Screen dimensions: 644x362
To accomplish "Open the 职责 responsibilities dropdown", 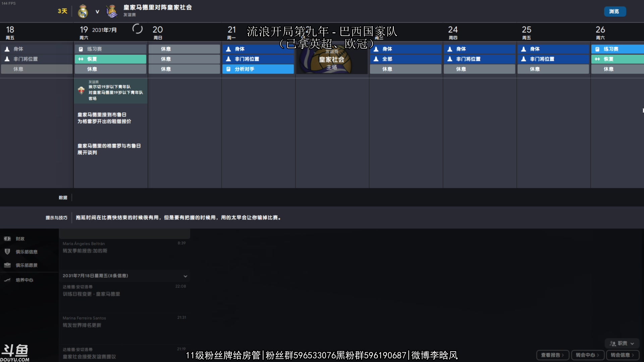I will pos(622,343).
